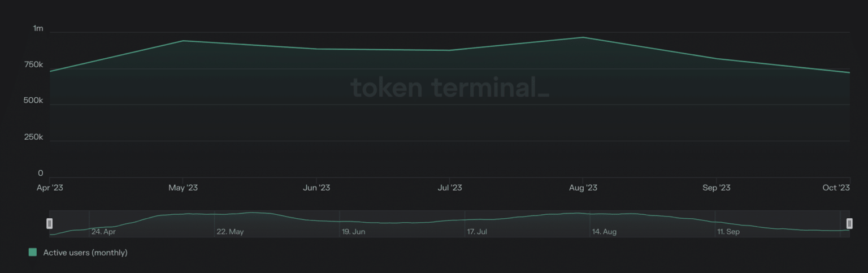Click the Oct '23 x-axis label
The width and height of the screenshot is (868, 273).
pos(836,188)
